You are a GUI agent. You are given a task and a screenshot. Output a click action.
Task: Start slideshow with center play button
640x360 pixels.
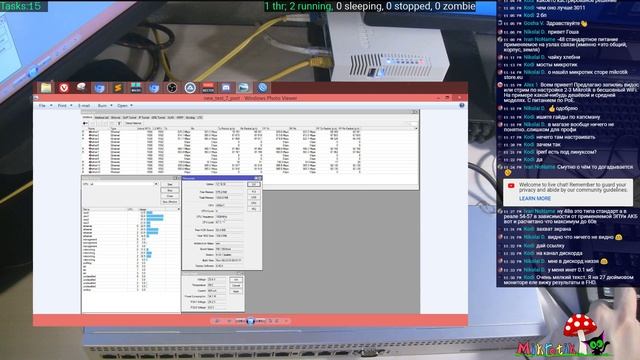pos(251,321)
